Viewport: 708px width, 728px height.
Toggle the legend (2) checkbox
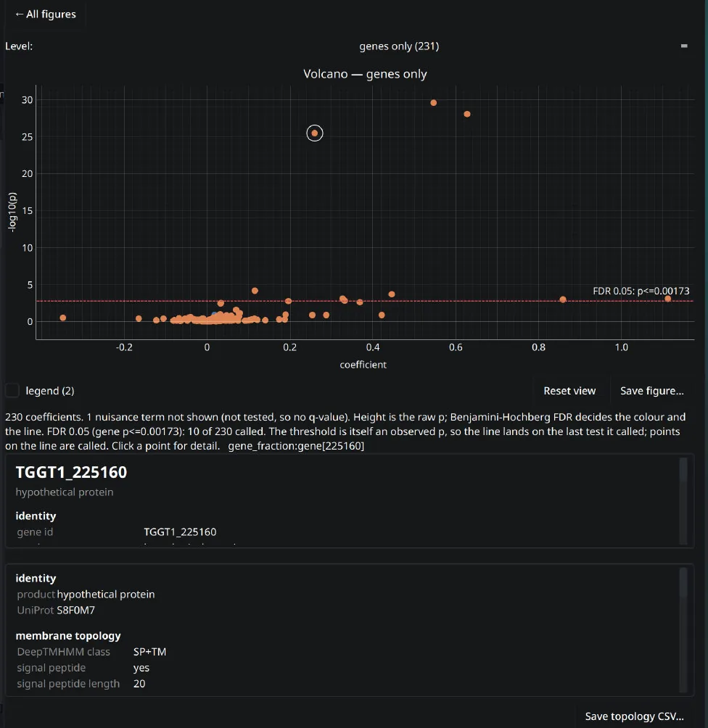coord(12,390)
